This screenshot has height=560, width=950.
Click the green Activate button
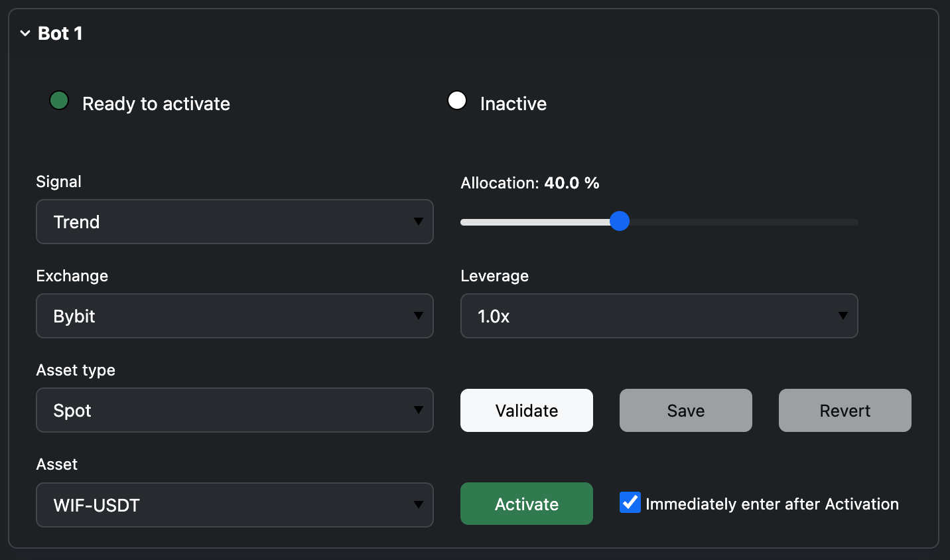click(x=527, y=504)
